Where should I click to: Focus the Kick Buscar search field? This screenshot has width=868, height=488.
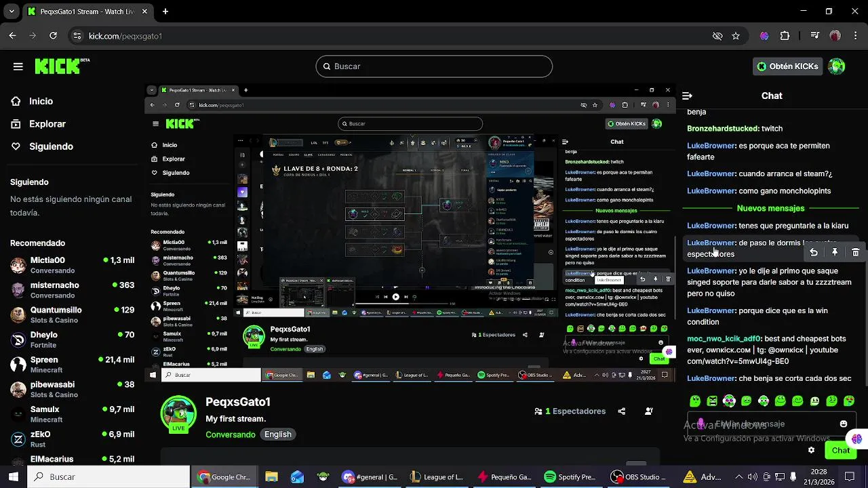pyautogui.click(x=434, y=66)
